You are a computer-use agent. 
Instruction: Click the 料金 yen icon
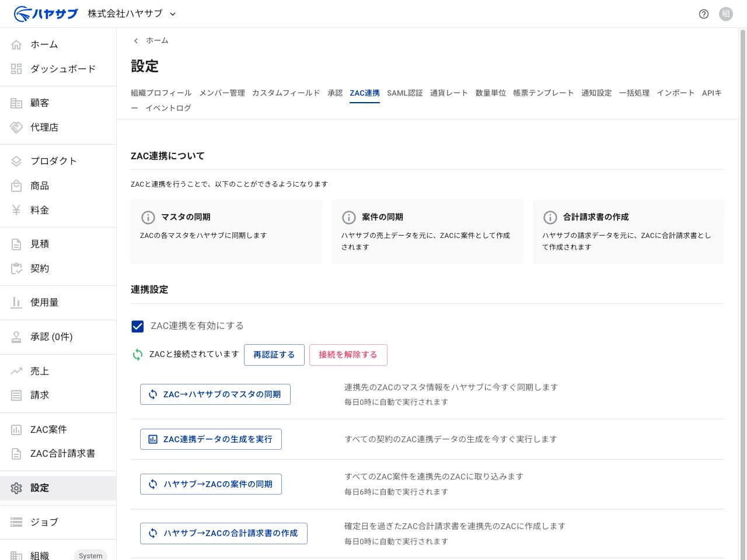(x=16, y=210)
